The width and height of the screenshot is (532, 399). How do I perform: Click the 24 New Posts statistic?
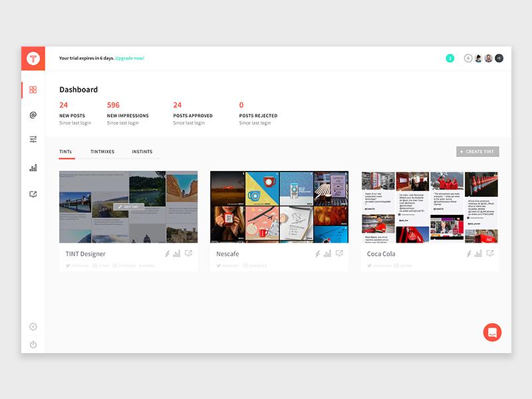[75, 114]
